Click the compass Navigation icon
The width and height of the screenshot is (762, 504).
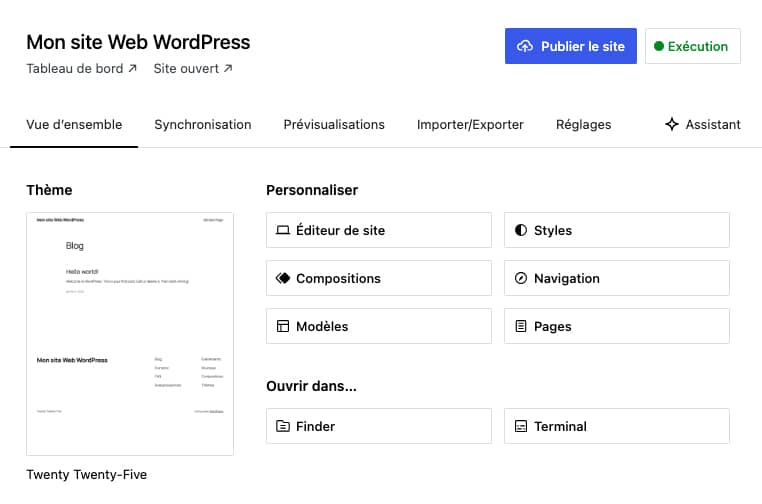[520, 278]
